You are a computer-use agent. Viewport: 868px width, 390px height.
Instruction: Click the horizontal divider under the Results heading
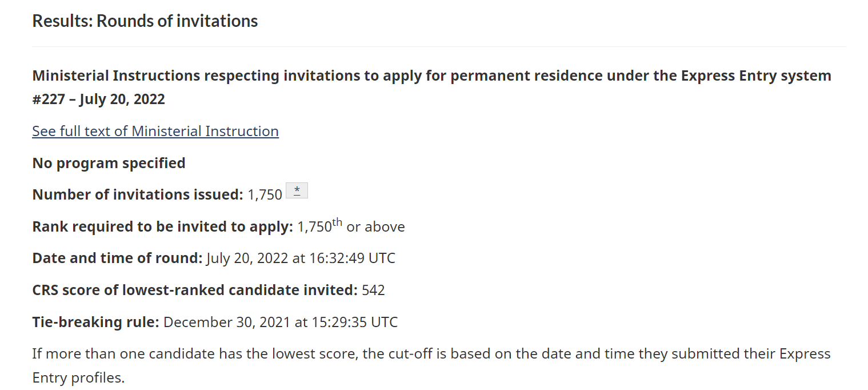[438, 46]
